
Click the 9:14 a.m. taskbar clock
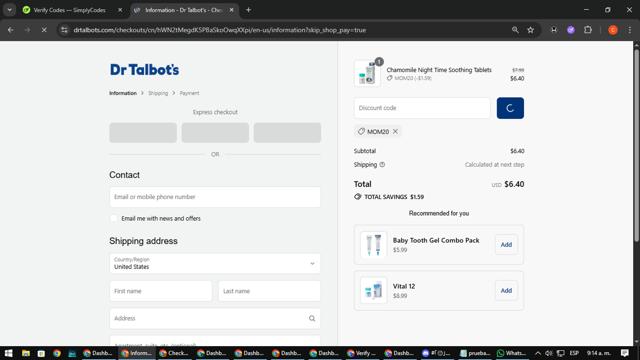[x=599, y=353]
